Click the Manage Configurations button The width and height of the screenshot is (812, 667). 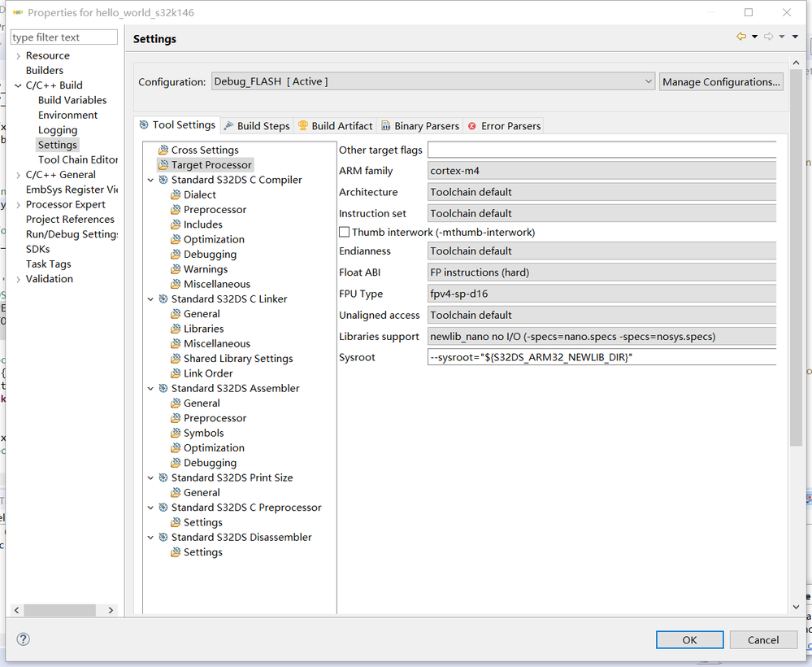point(721,81)
